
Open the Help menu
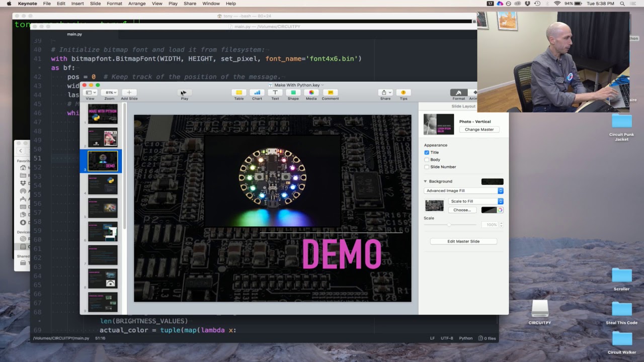(231, 4)
